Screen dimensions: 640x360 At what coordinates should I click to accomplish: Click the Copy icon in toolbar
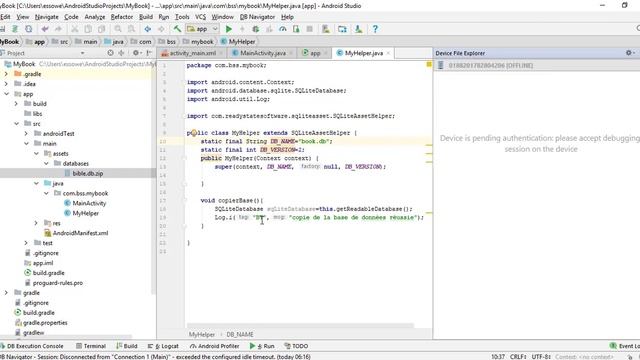[x=88, y=29]
